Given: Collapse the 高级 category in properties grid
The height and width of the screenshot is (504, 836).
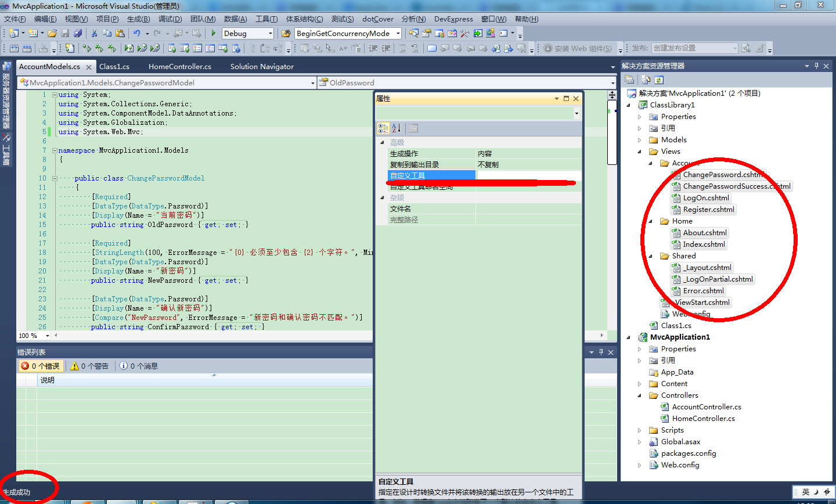Looking at the screenshot, I should click(382, 143).
